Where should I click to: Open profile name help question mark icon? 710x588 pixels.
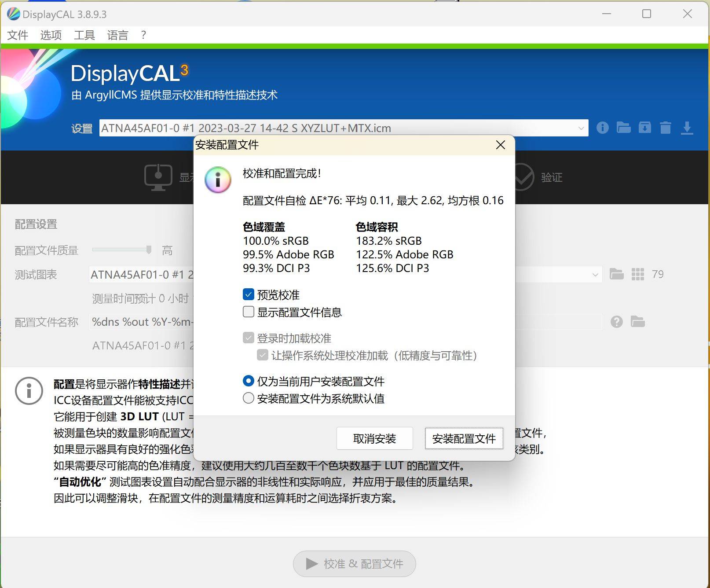click(616, 322)
